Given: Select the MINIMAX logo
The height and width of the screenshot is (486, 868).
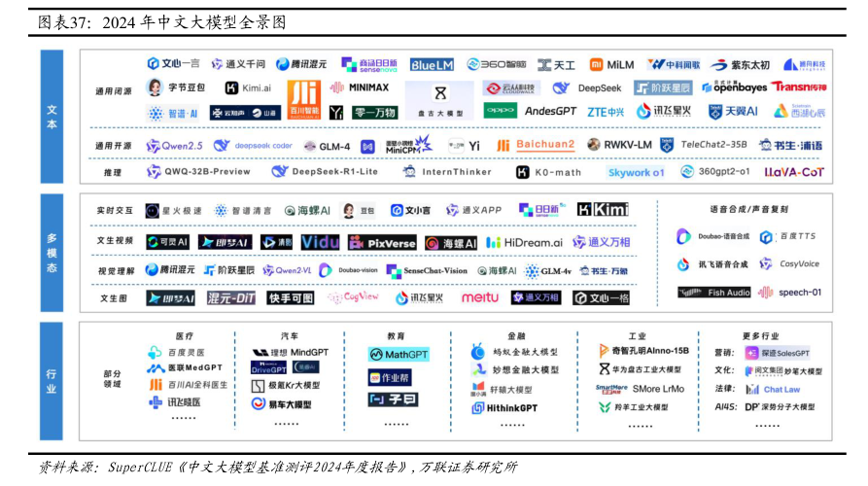Looking at the screenshot, I should [x=360, y=87].
